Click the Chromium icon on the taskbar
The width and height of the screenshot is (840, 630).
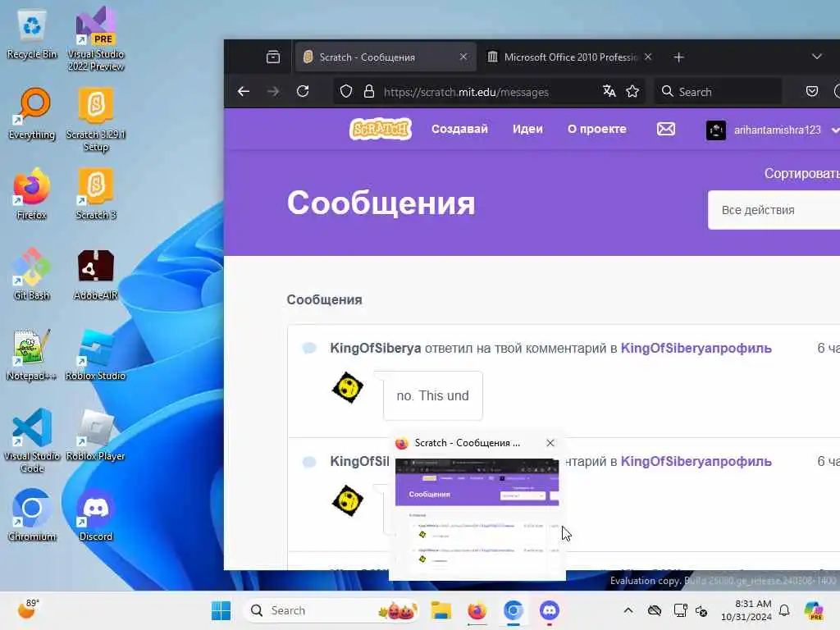pyautogui.click(x=514, y=610)
